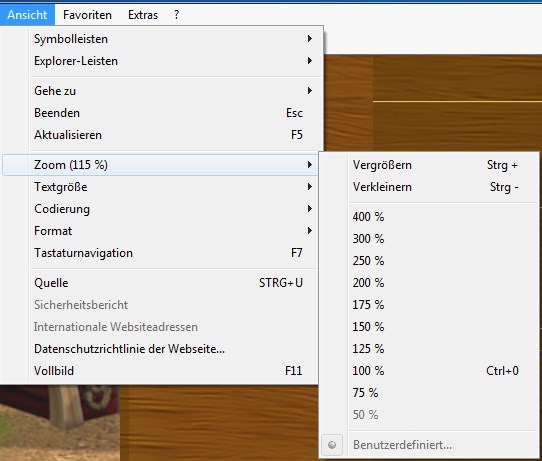Set zoom to 100 %
Viewport: 542px width, 461px height.
(x=429, y=371)
